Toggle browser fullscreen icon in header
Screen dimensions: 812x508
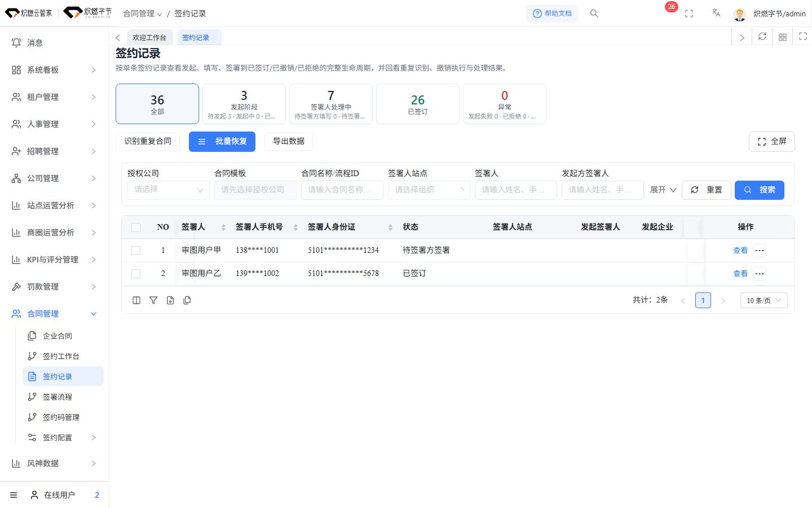click(x=689, y=14)
